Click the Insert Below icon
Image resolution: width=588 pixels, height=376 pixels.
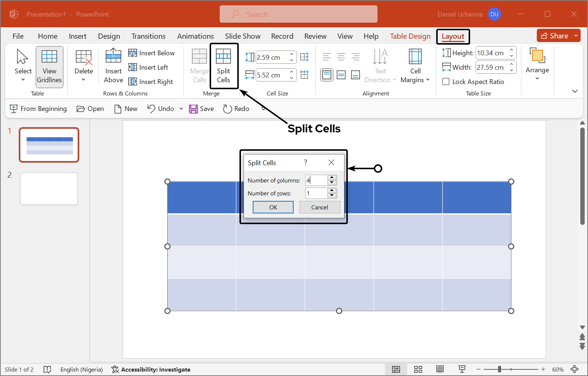click(x=133, y=53)
